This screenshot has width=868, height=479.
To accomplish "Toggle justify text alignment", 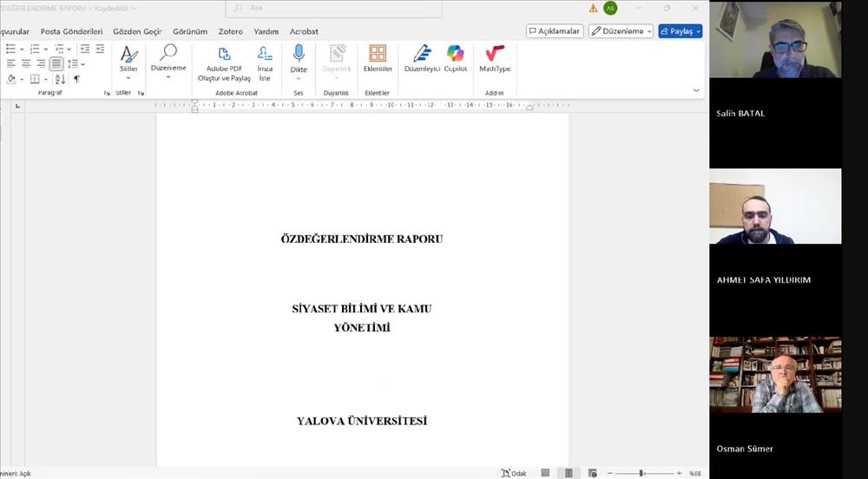I will [x=56, y=63].
